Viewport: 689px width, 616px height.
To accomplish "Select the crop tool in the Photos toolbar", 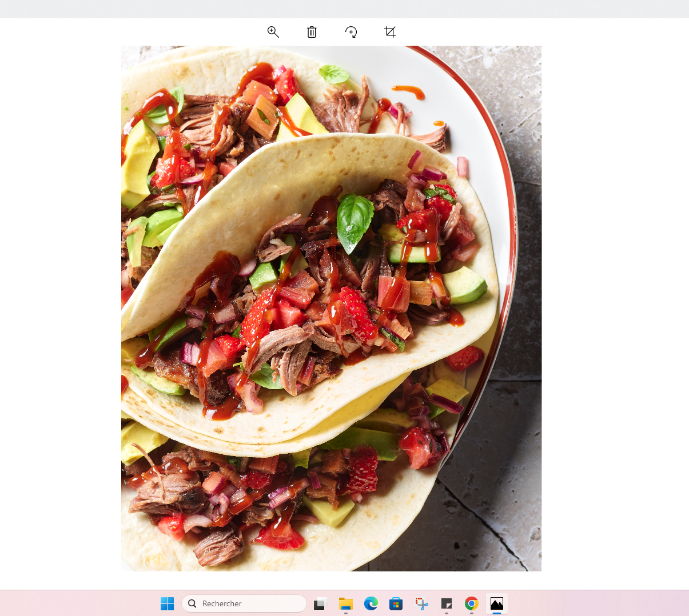I will tap(390, 33).
